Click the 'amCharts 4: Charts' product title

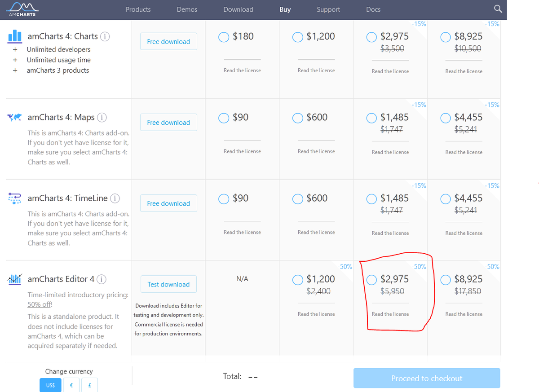63,36
